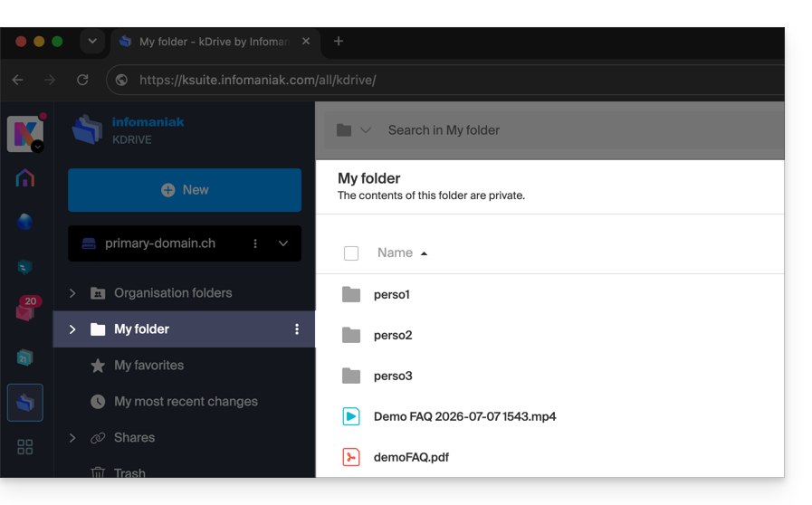Click the New button
The height and width of the screenshot is (505, 812).
(x=185, y=189)
